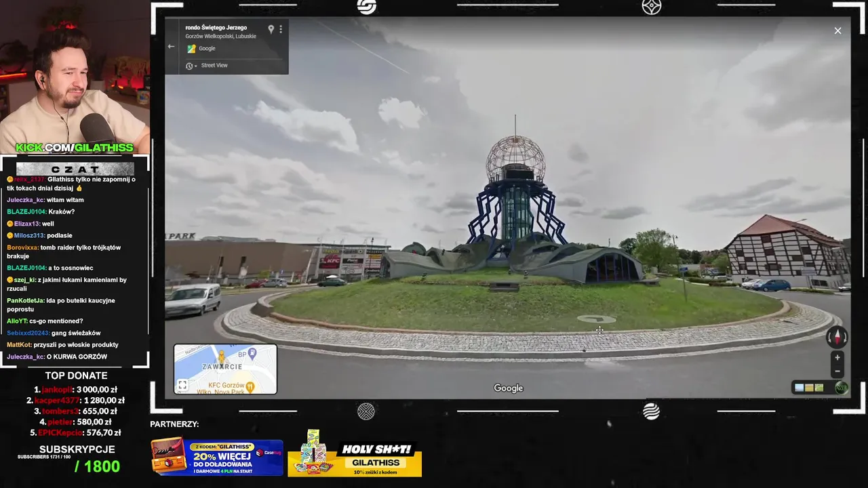The width and height of the screenshot is (868, 488).
Task: Click the round ground marker on the roundabout grass
Action: point(596,319)
